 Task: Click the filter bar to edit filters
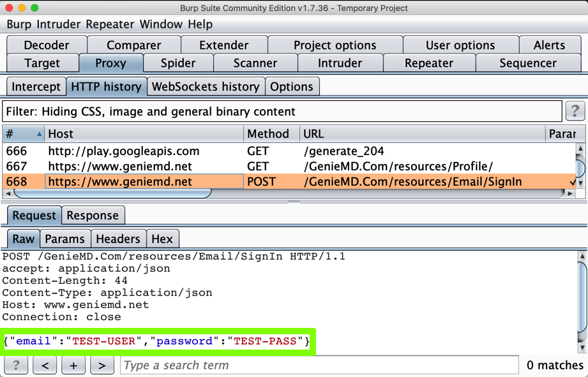tap(282, 111)
